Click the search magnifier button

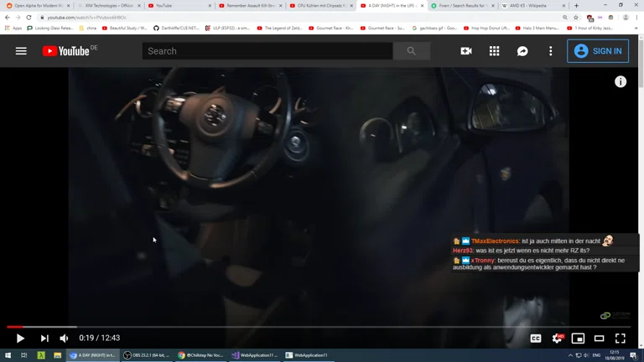pos(412,51)
